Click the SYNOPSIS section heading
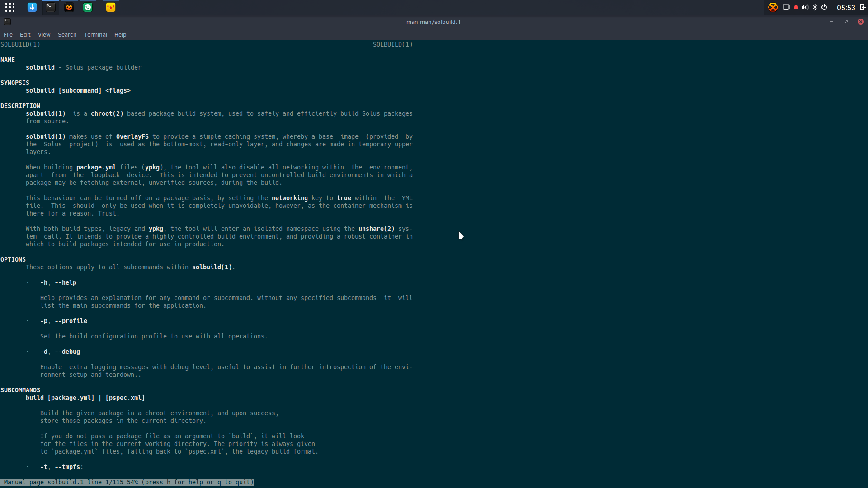The image size is (868, 488). (15, 83)
